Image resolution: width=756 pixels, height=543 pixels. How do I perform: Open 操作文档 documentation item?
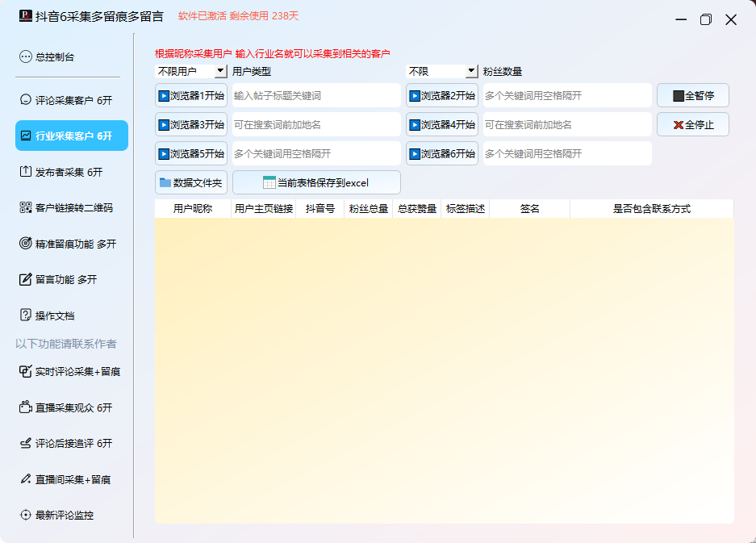point(54,315)
